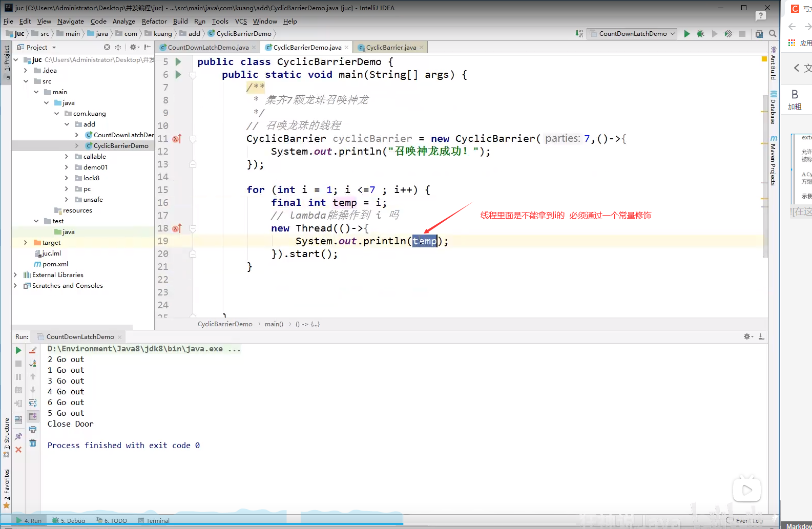The width and height of the screenshot is (812, 529).
Task: Open the VCS menu
Action: pos(241,22)
